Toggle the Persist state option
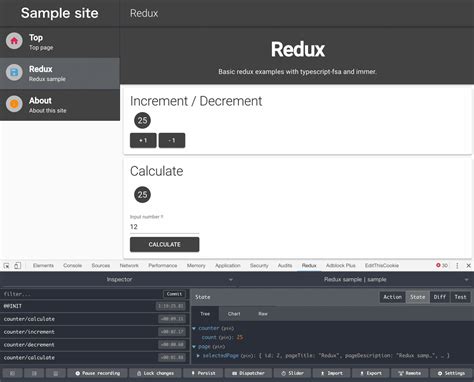 (203, 373)
